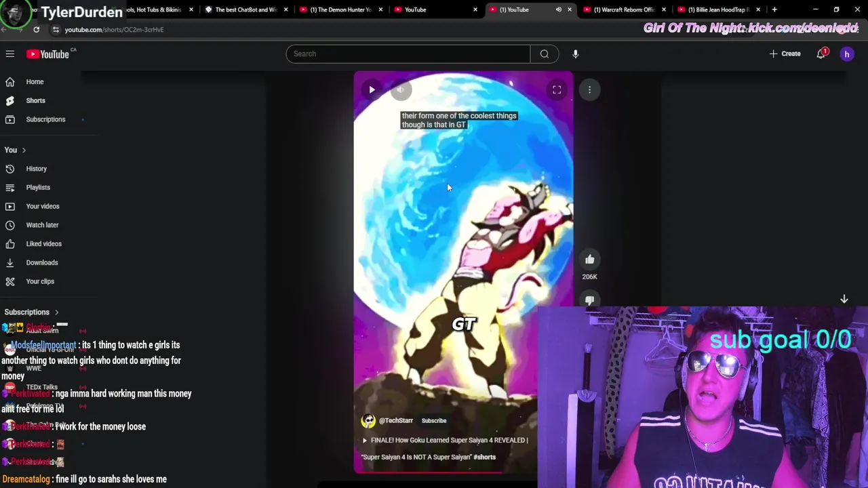Open the @TechStarr channel link

click(396, 421)
